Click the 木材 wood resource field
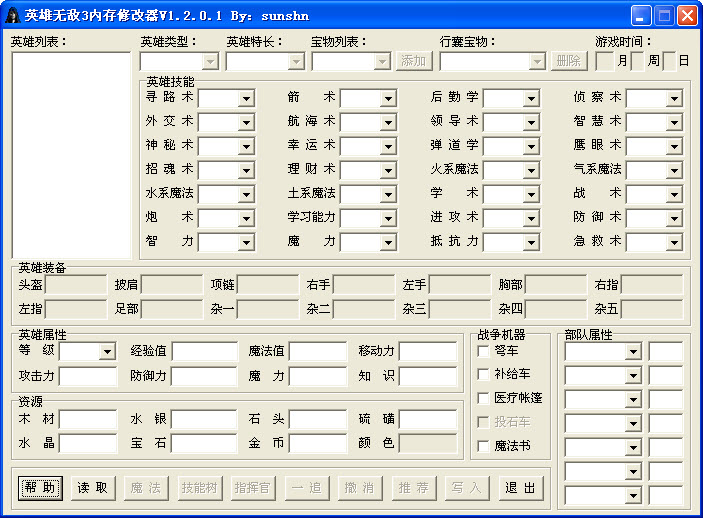 pos(88,419)
